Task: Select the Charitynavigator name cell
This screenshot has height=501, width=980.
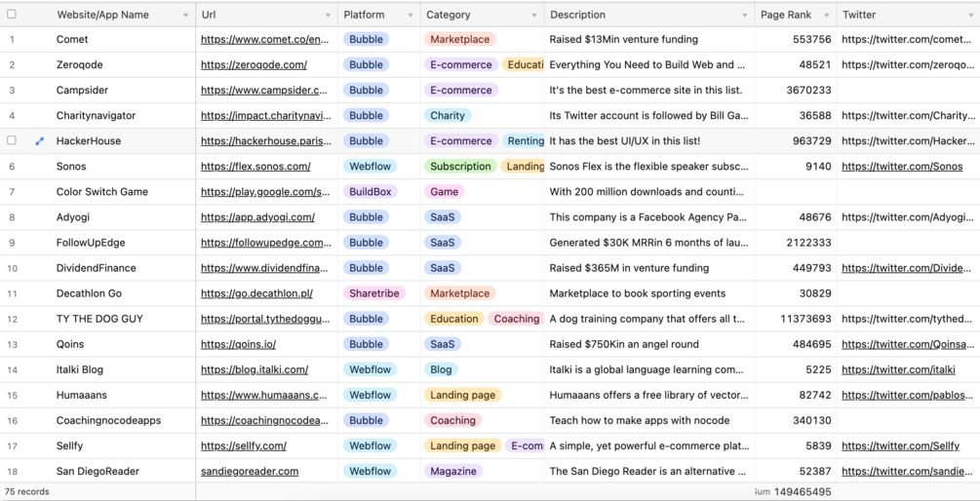Action: coord(96,116)
